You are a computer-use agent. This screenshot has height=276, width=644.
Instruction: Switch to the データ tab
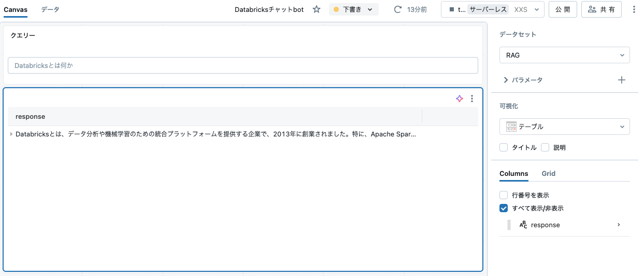[50, 9]
